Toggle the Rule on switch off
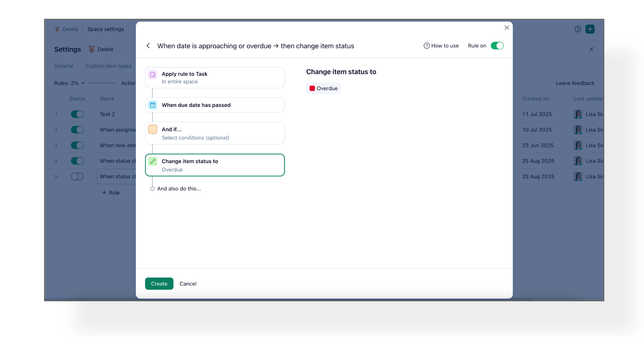This screenshot has height=337, width=644. (x=497, y=46)
